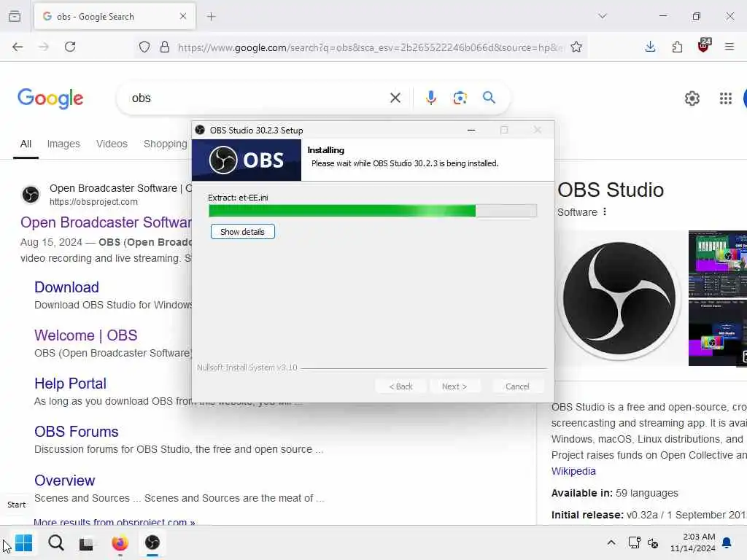Click the large OBS logo image

point(619,298)
